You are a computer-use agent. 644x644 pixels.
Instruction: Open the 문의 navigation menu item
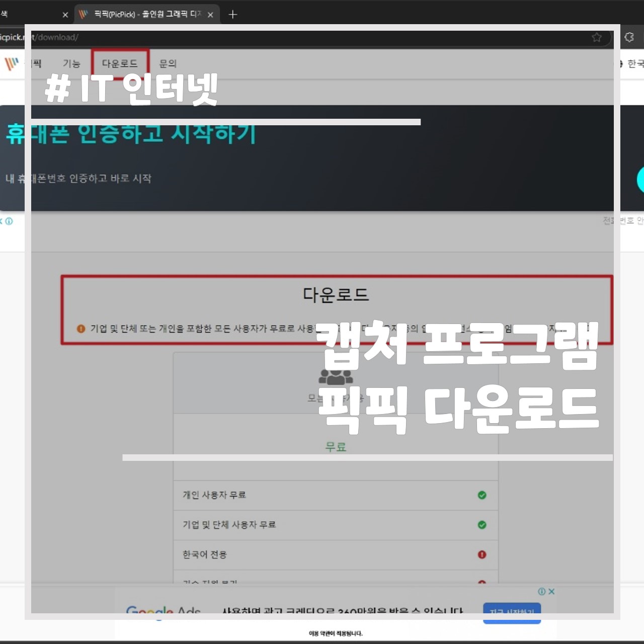coord(168,64)
